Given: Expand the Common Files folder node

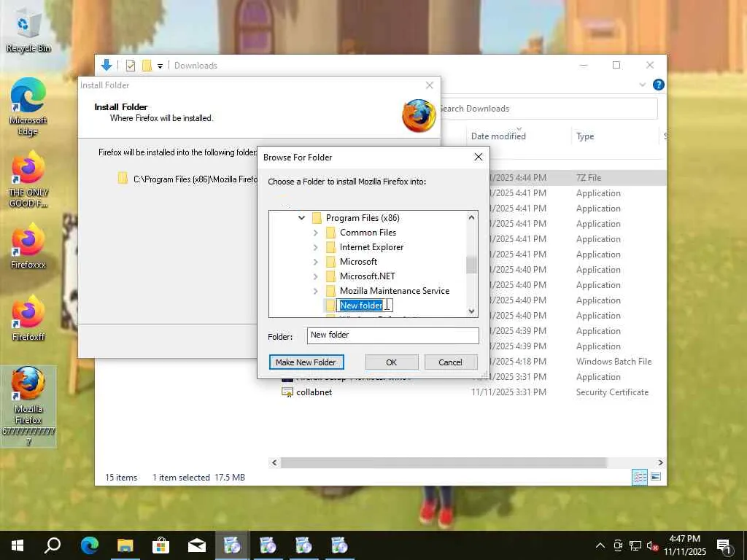Looking at the screenshot, I should (x=315, y=233).
